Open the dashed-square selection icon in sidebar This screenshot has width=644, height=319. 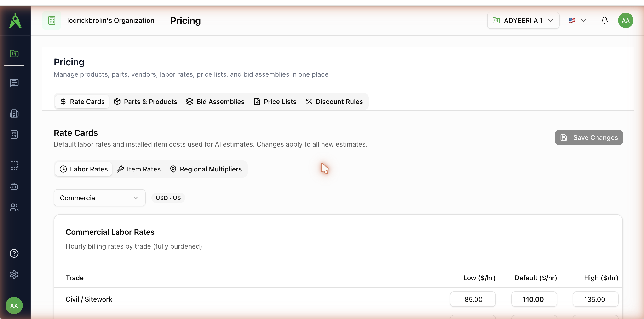pos(14,165)
